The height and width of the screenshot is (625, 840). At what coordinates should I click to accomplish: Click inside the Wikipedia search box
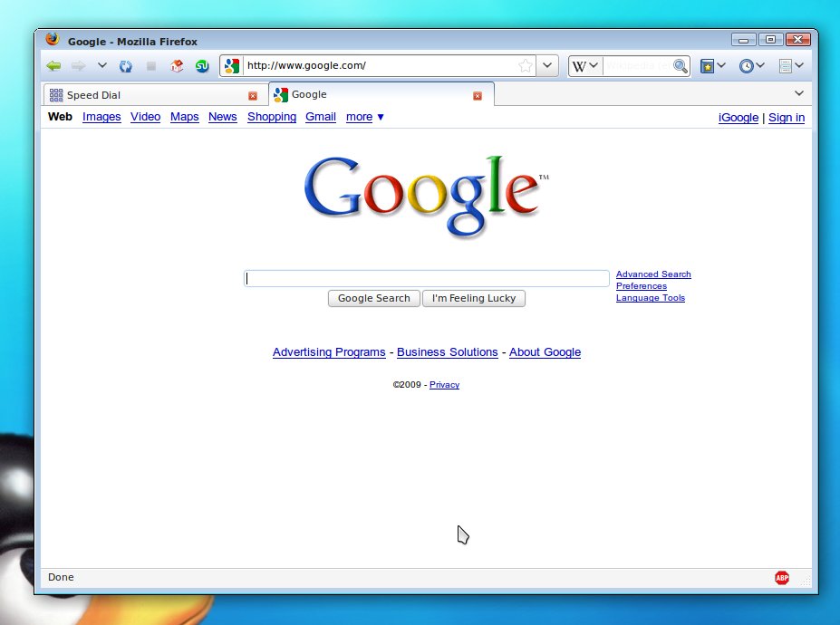coord(638,66)
